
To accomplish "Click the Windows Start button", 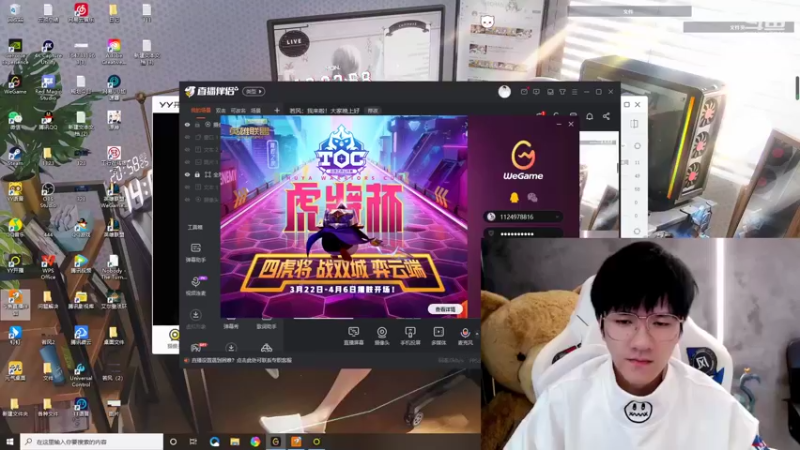I will pos(10,441).
